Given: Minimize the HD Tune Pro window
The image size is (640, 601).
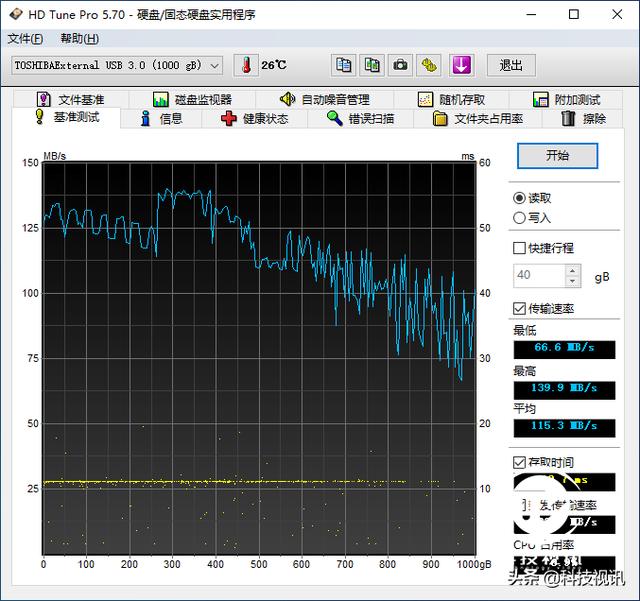Looking at the screenshot, I should tap(531, 14).
